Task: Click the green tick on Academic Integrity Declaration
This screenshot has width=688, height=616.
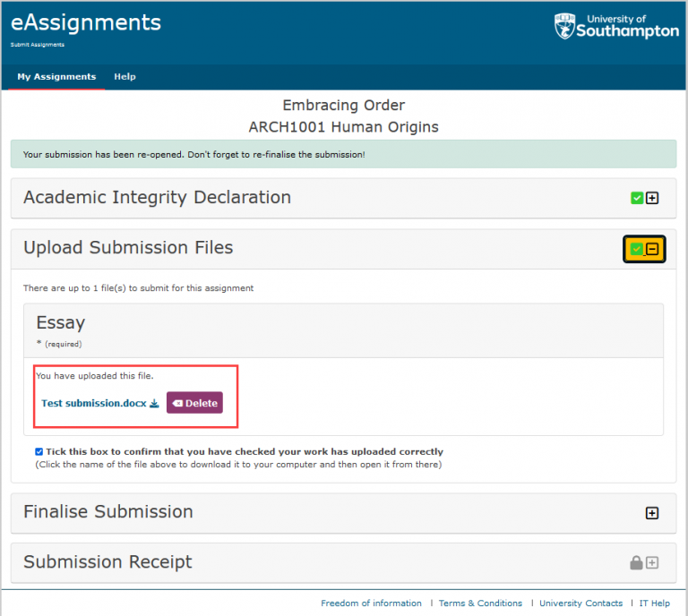Action: [637, 198]
